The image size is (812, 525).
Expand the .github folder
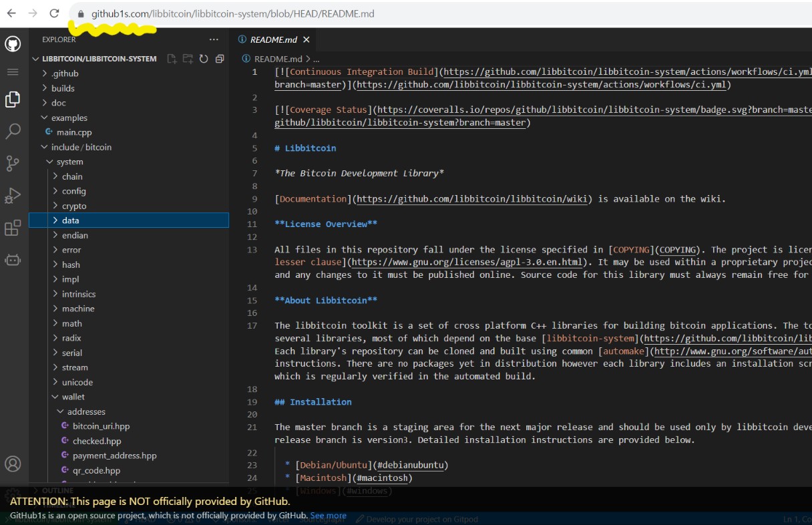65,73
